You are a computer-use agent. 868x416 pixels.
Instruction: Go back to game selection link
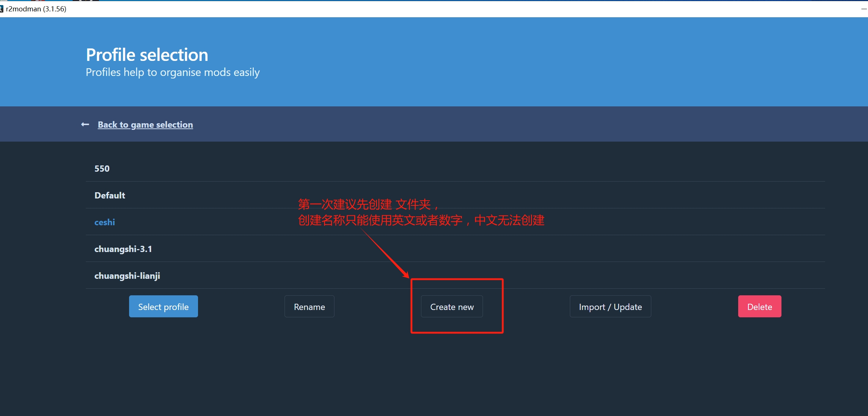(145, 125)
